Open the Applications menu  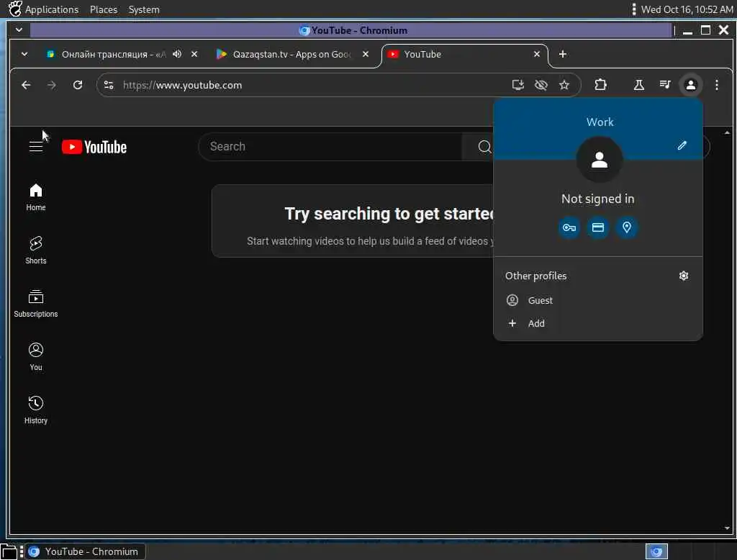pyautogui.click(x=52, y=9)
